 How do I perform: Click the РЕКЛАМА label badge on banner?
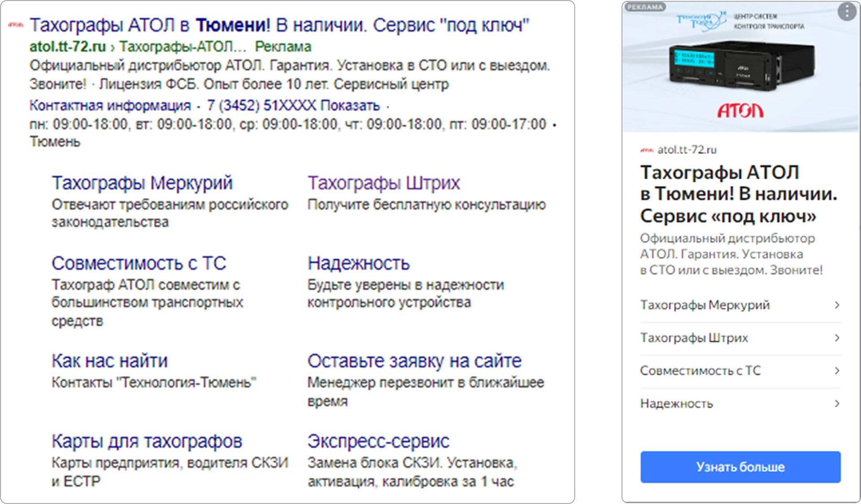[x=644, y=7]
